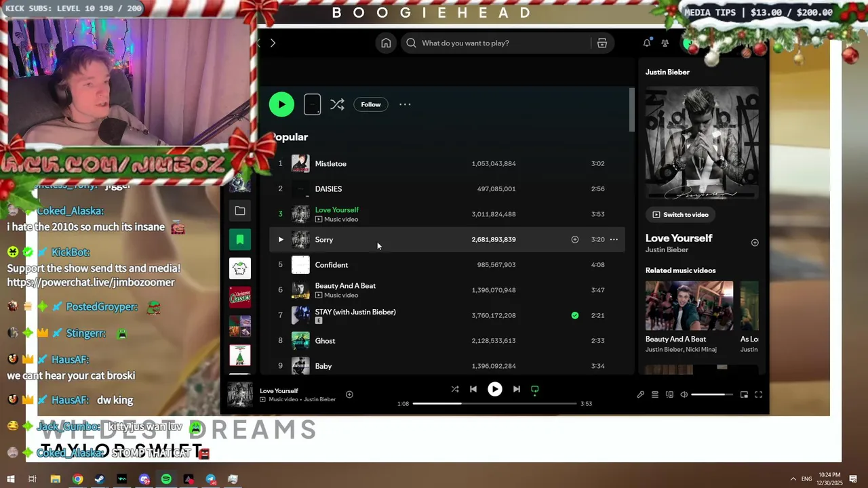The height and width of the screenshot is (488, 868).
Task: Open Friend Activity icon
Action: [x=665, y=43]
